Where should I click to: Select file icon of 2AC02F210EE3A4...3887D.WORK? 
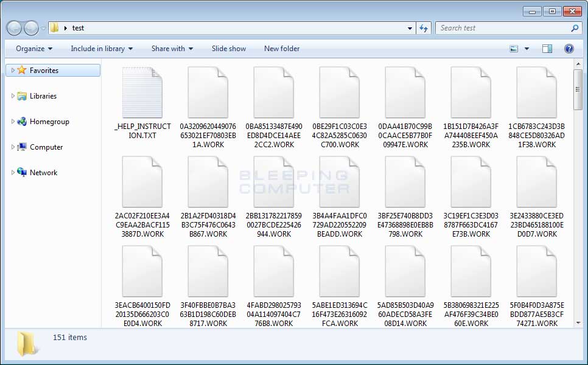142,182
